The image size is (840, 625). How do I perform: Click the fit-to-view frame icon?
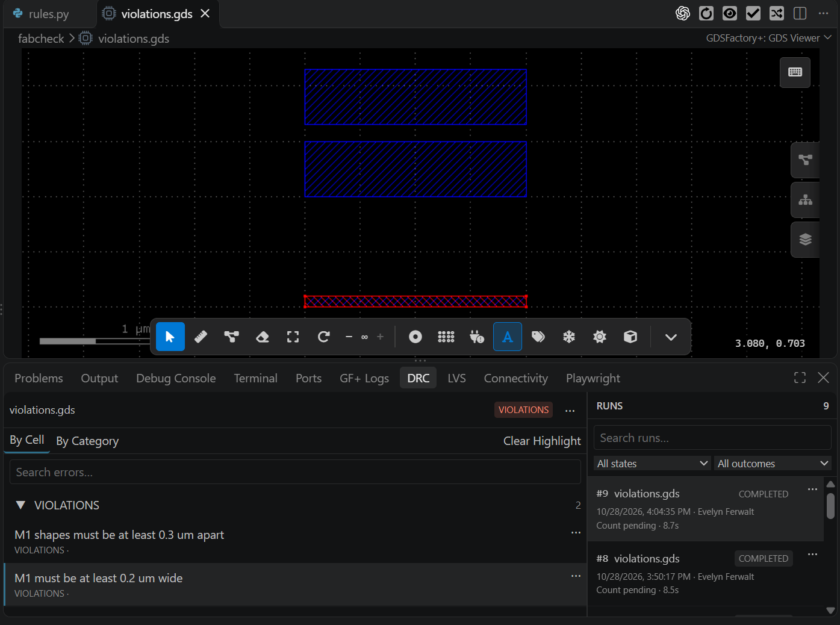[x=293, y=337]
